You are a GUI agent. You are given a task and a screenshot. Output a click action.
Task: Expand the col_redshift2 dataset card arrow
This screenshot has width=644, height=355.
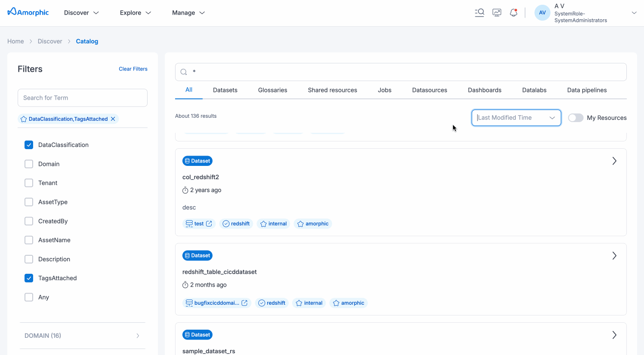pos(614,161)
